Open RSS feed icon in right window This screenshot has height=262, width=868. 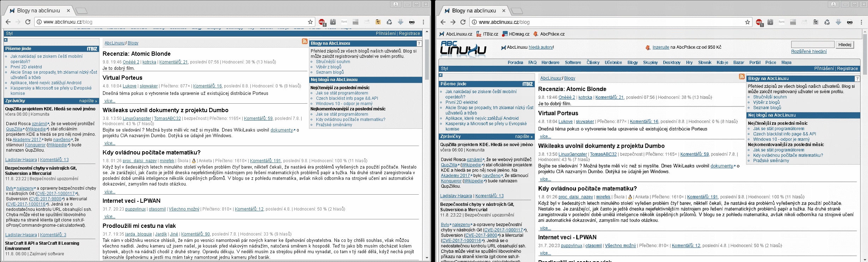(742, 77)
